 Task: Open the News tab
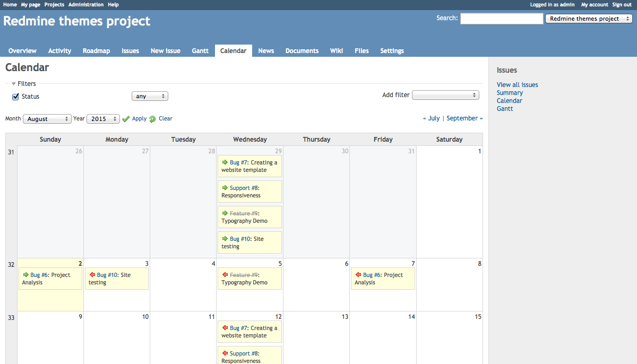pyautogui.click(x=266, y=51)
